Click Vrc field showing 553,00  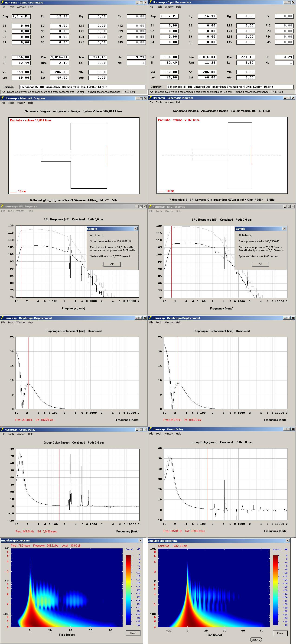pos(21,72)
